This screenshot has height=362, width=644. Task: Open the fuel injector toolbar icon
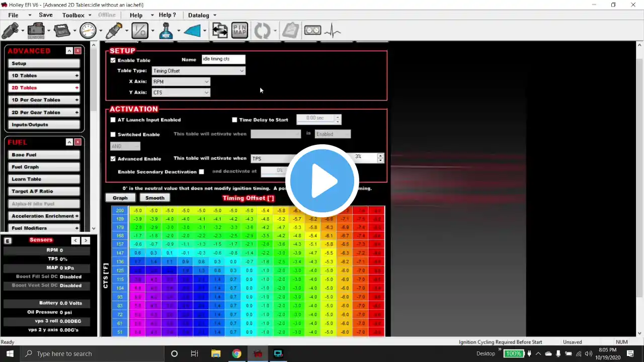click(10, 31)
